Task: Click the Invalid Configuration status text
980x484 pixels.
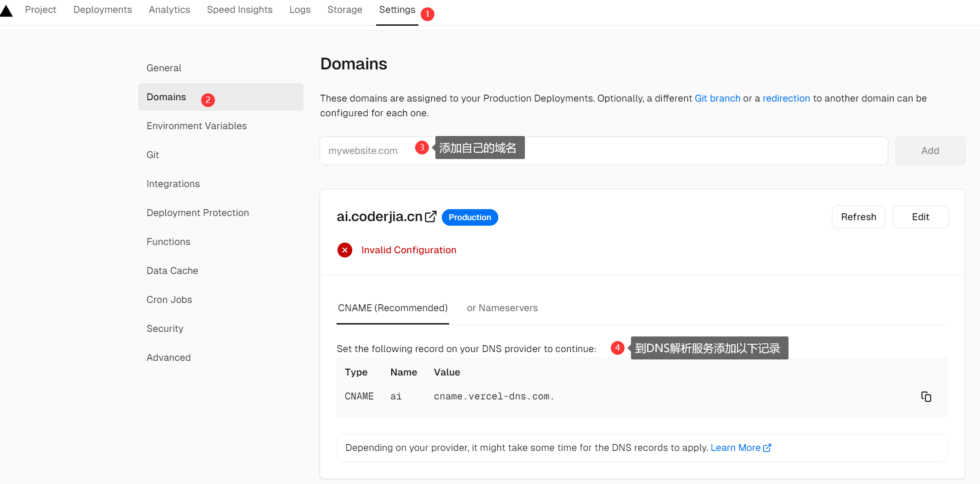Action: point(409,250)
